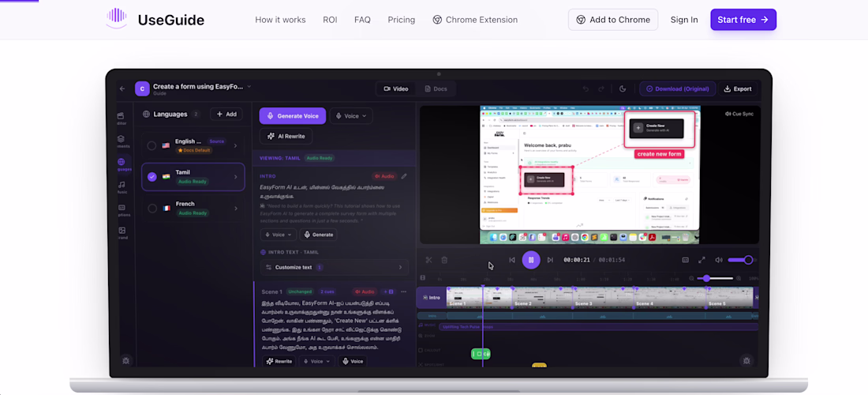Click the Start free button
The image size is (868, 395).
(x=743, y=20)
